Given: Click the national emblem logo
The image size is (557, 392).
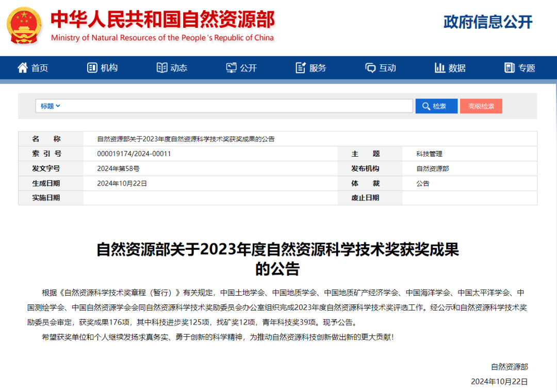Looking at the screenshot, I should coord(25,25).
